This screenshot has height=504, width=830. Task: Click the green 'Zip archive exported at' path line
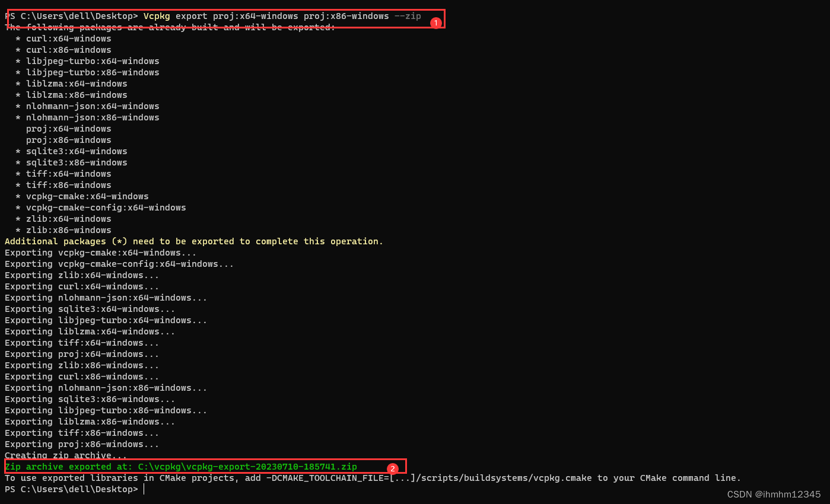[181, 467]
